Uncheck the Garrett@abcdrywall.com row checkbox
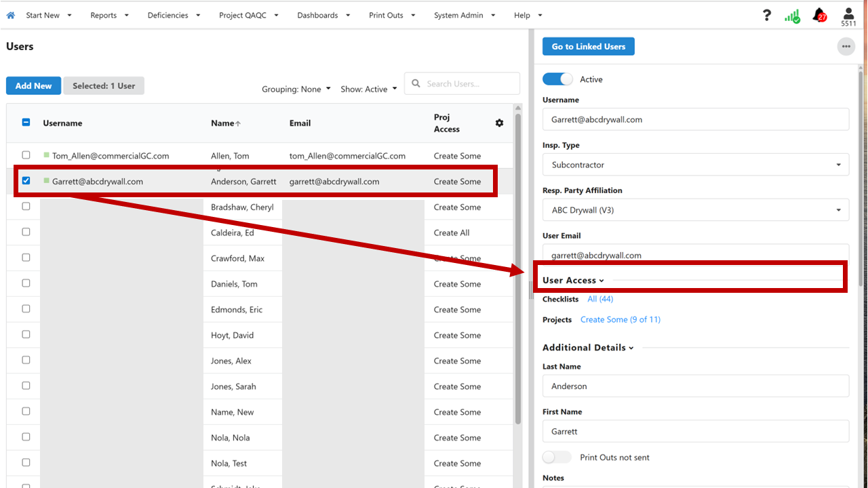This screenshot has height=488, width=868. [26, 181]
